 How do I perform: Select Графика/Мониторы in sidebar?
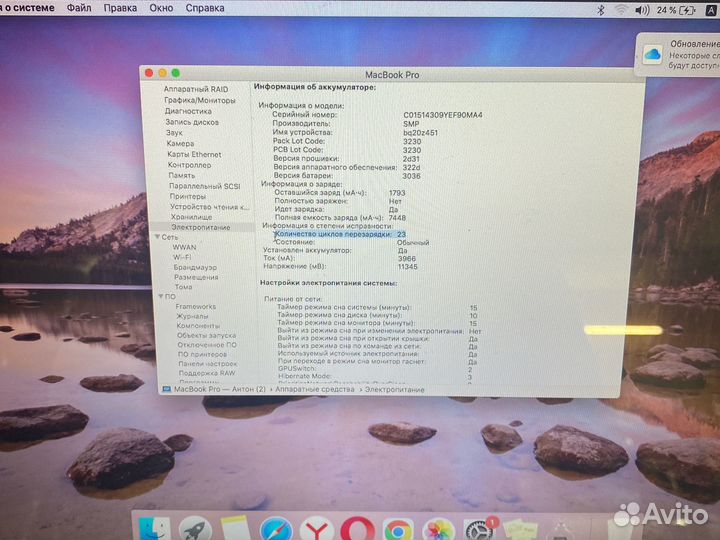pos(200,100)
